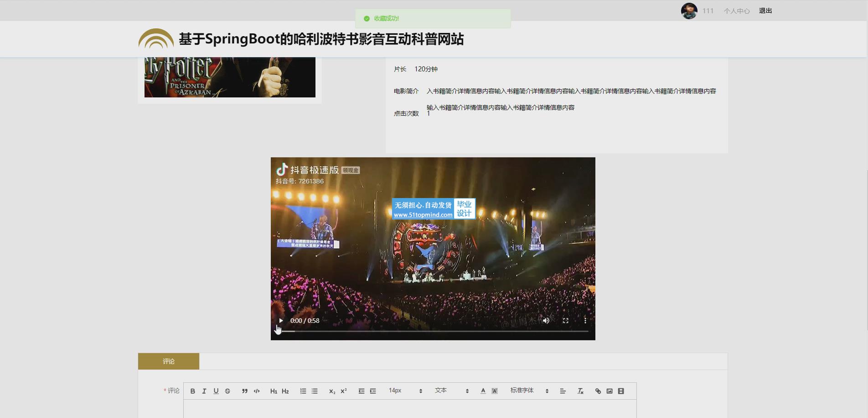The width and height of the screenshot is (868, 418).
Task: Click username 111 in header
Action: click(x=708, y=11)
